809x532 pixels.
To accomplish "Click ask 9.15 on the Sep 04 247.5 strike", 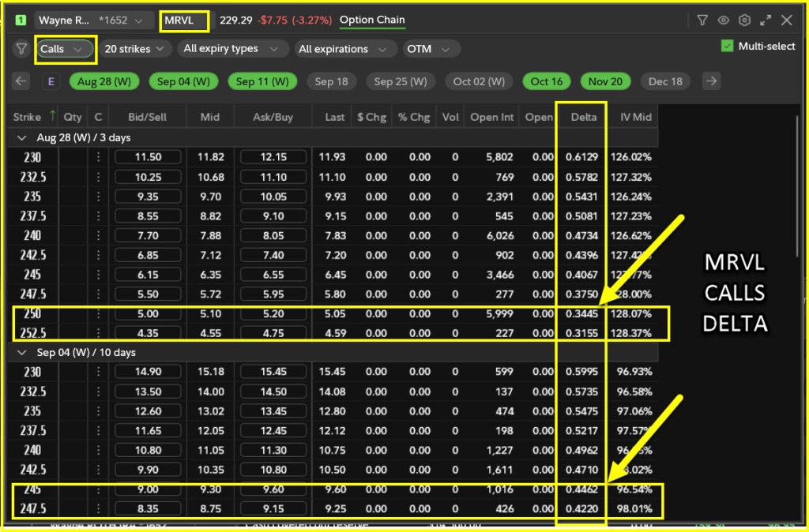I will click(273, 509).
